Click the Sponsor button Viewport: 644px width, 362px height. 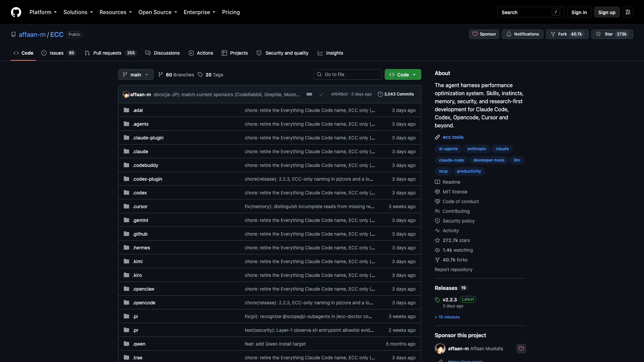[x=484, y=34]
